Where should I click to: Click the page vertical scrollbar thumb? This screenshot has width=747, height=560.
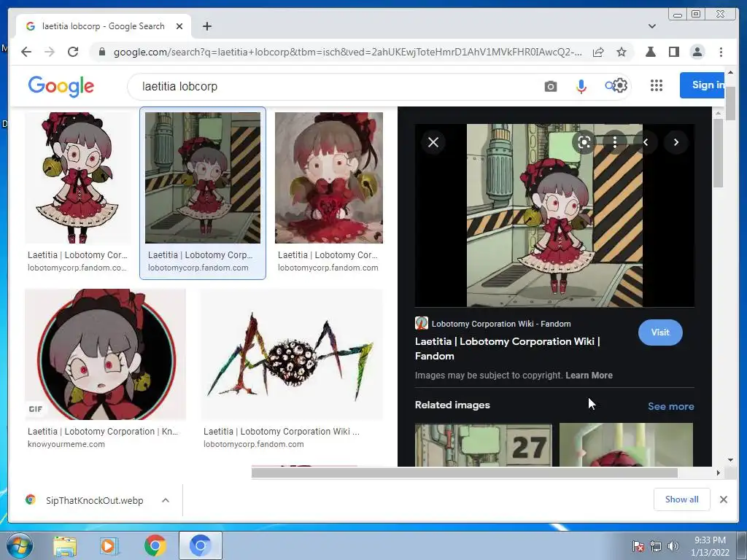(730, 104)
